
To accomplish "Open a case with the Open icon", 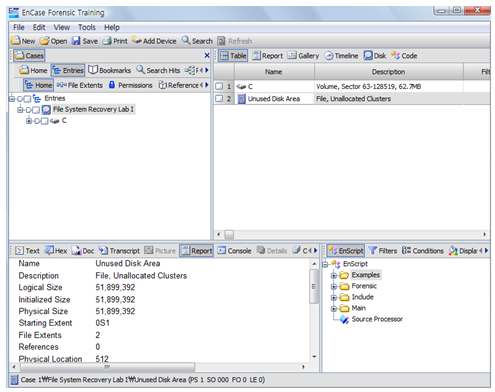I will tap(53, 41).
